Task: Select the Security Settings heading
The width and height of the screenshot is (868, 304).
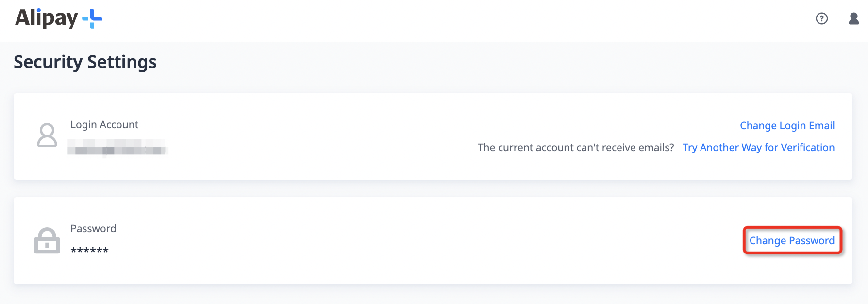Action: pyautogui.click(x=85, y=62)
